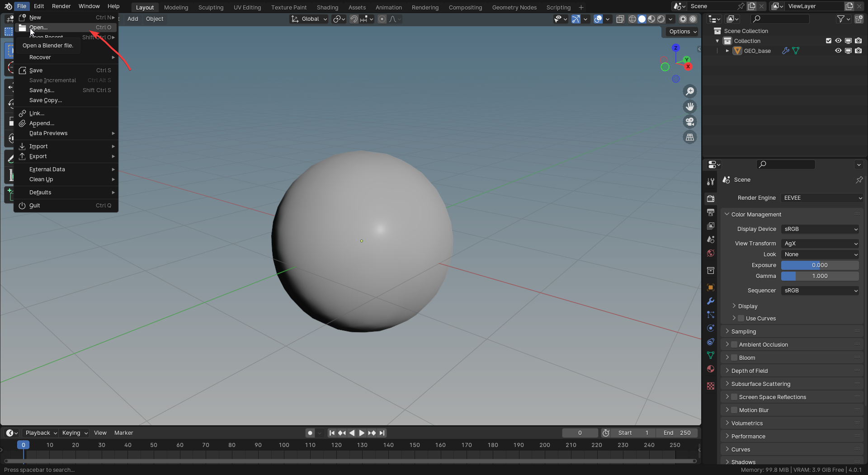The image size is (868, 475).
Task: Open the Global transform orientation dropdown
Action: click(309, 19)
